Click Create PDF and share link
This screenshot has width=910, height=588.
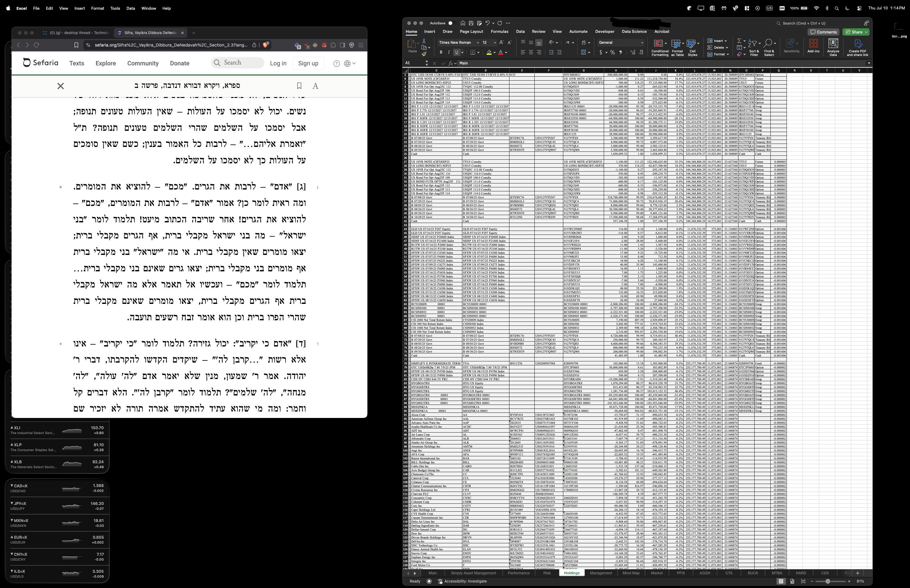[x=857, y=48]
